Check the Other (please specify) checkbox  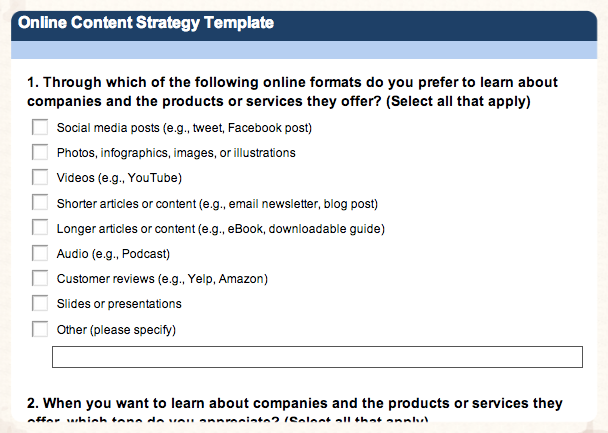[x=40, y=329]
